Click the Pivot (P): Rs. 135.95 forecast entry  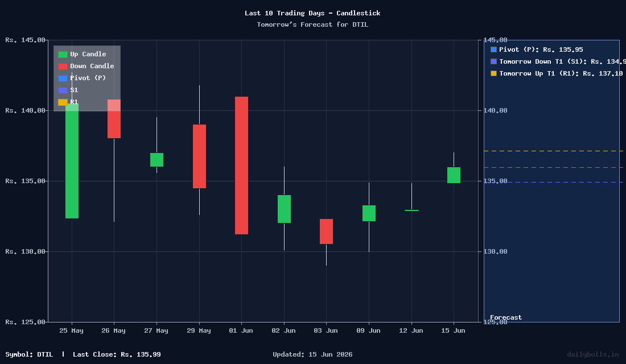click(x=541, y=50)
